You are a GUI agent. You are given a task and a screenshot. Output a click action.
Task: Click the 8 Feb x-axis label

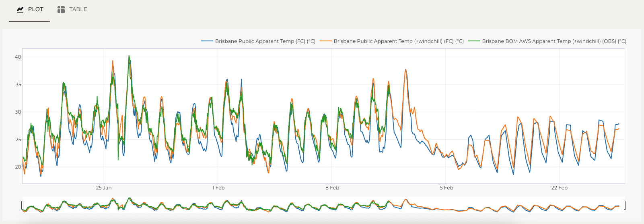pos(332,188)
